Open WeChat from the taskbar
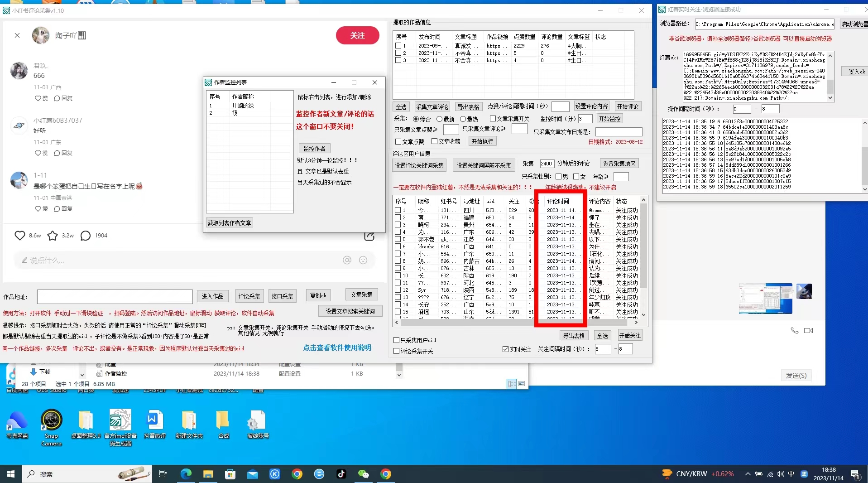868x483 pixels. pyautogui.click(x=363, y=474)
